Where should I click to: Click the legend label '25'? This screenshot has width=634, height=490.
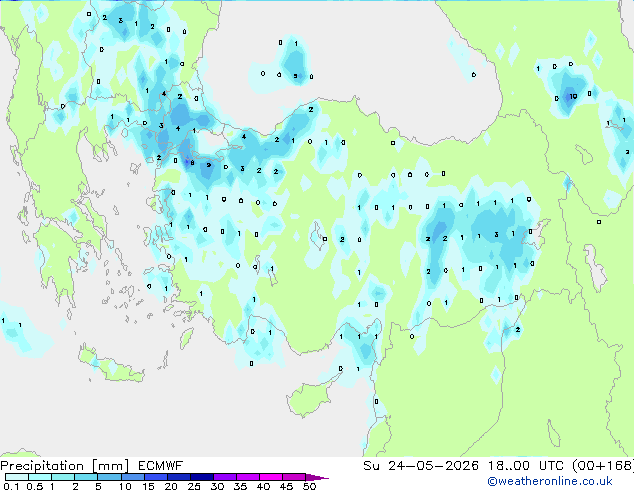pyautogui.click(x=194, y=486)
